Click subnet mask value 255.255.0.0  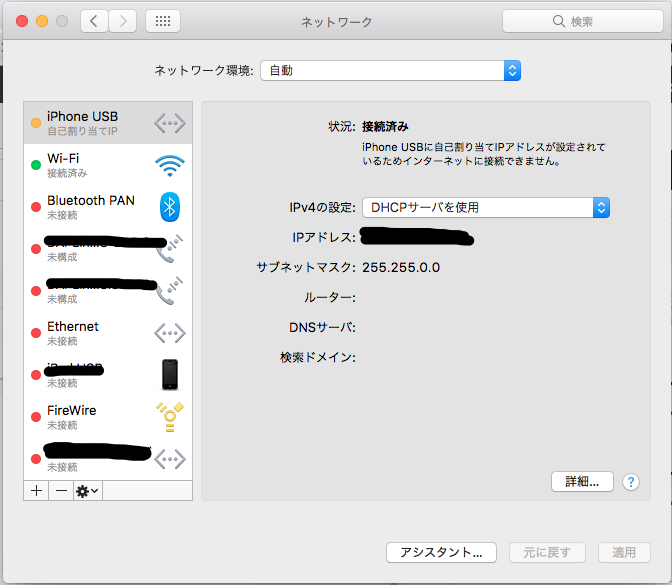coord(401,267)
